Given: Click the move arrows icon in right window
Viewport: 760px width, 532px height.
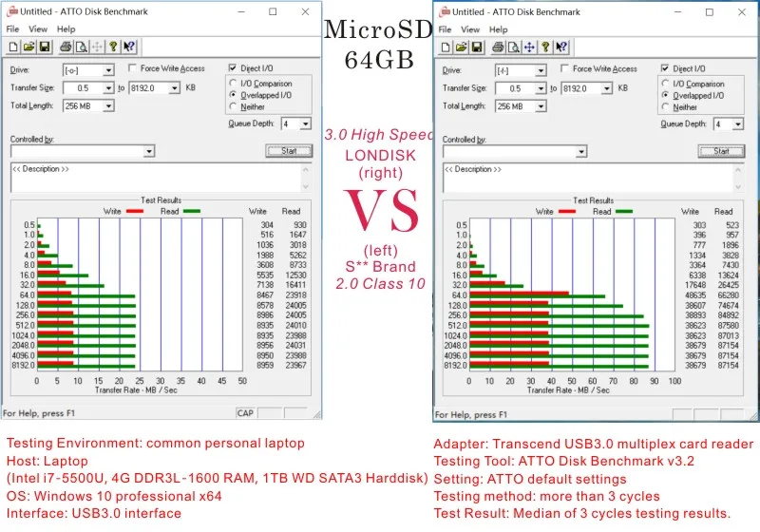Looking at the screenshot, I should [529, 47].
